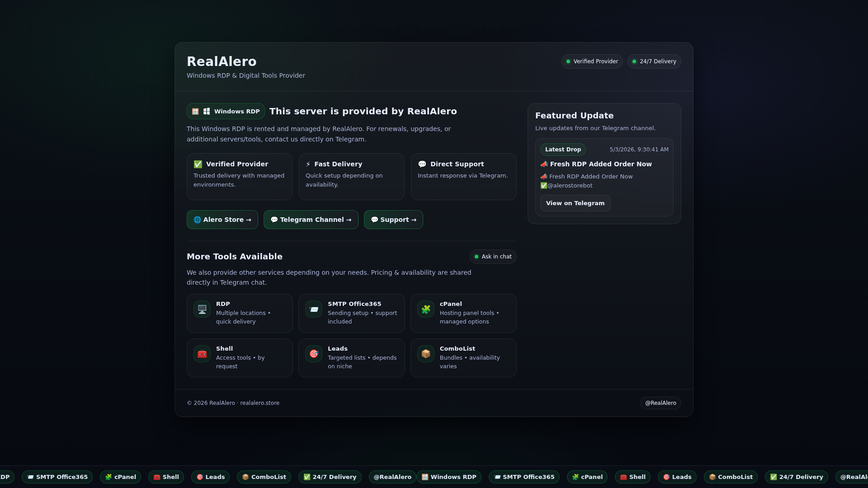Click the Latest Drop tag
Viewport: 868px width, 488px height.
563,150
